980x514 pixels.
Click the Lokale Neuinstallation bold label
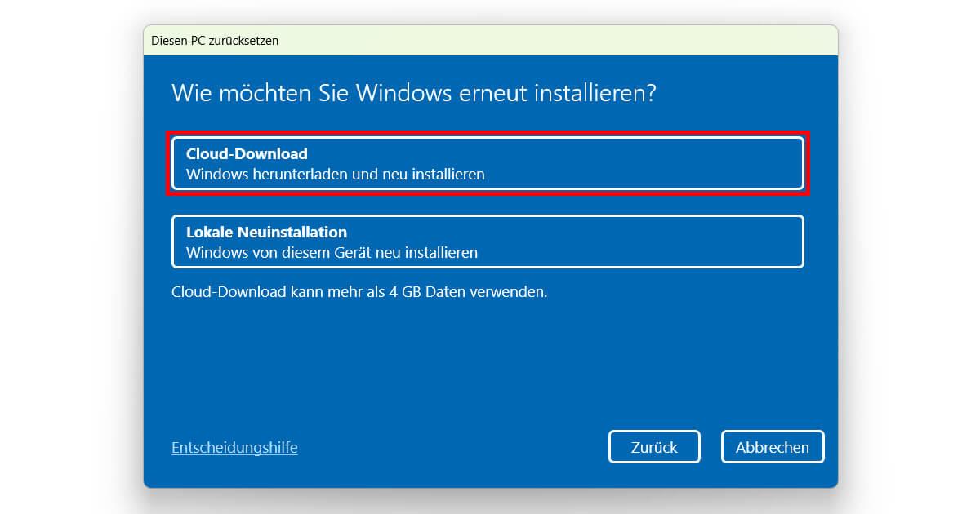coord(257,232)
